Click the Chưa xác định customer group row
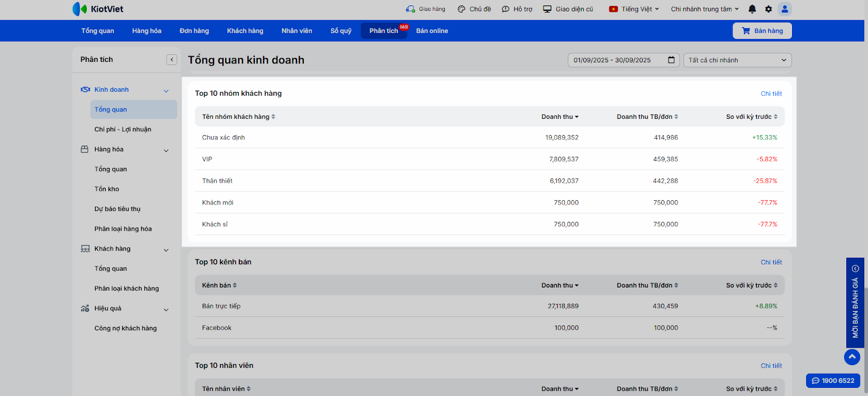This screenshot has width=868, height=396. tap(490, 138)
